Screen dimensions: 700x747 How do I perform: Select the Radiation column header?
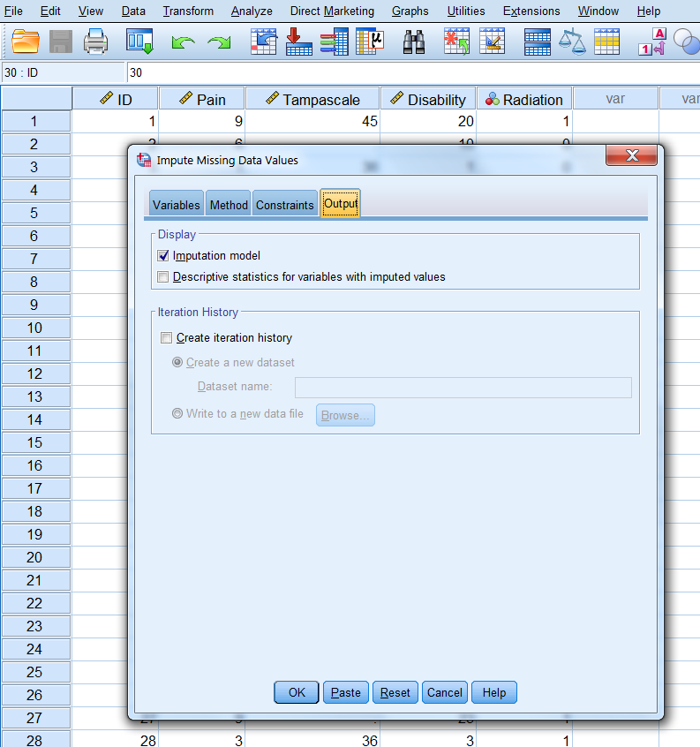tap(524, 99)
